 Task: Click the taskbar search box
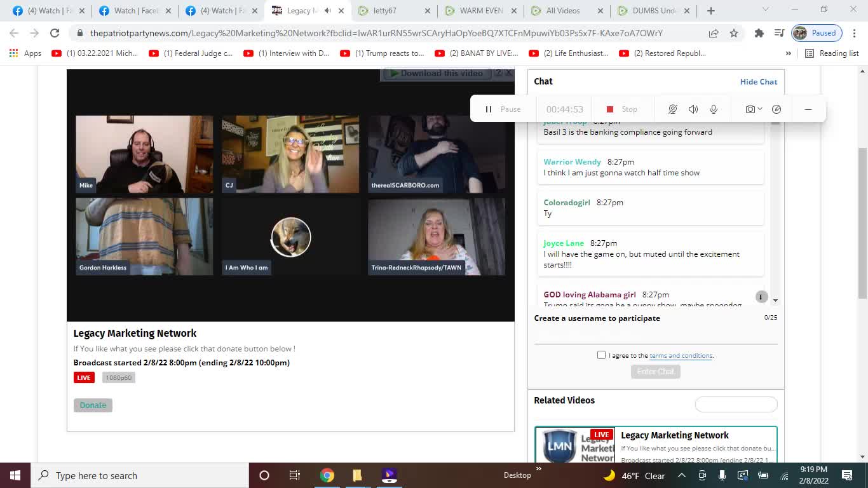coord(139,475)
